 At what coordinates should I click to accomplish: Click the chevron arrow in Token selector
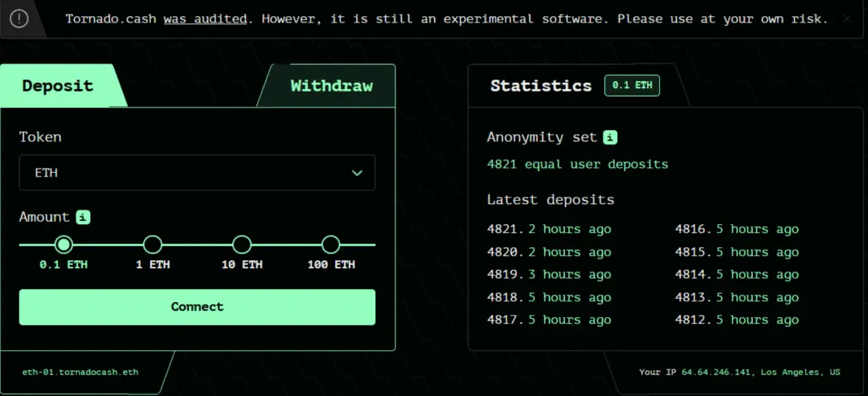point(357,173)
